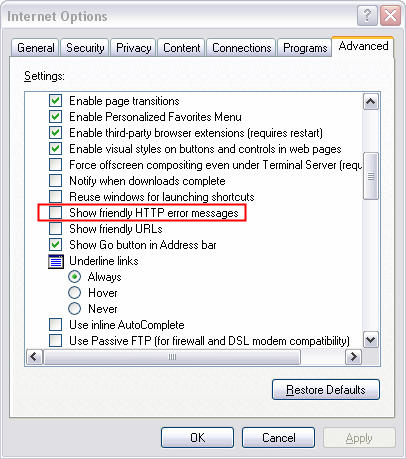Select the Never underline option
The width and height of the screenshot is (406, 459).
[x=74, y=309]
